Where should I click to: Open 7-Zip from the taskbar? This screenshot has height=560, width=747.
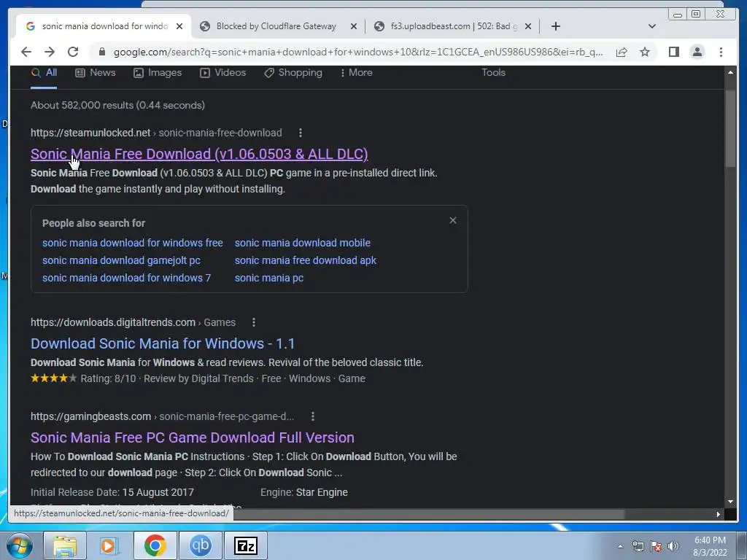click(246, 545)
